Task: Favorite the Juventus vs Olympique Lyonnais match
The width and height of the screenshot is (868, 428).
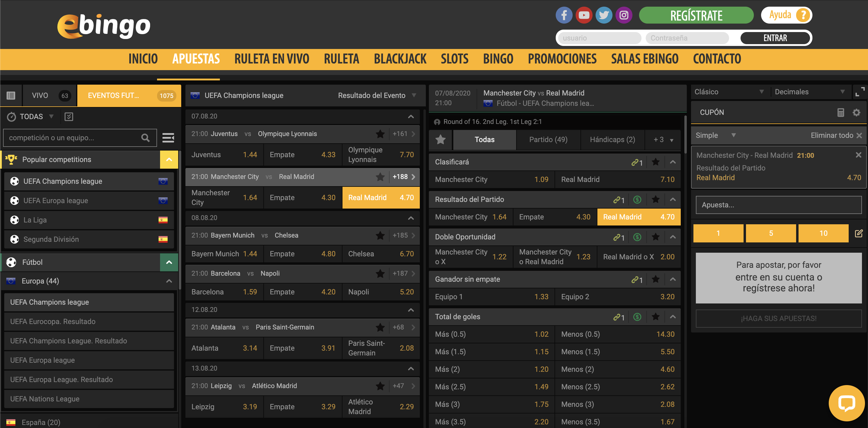Action: click(x=380, y=134)
